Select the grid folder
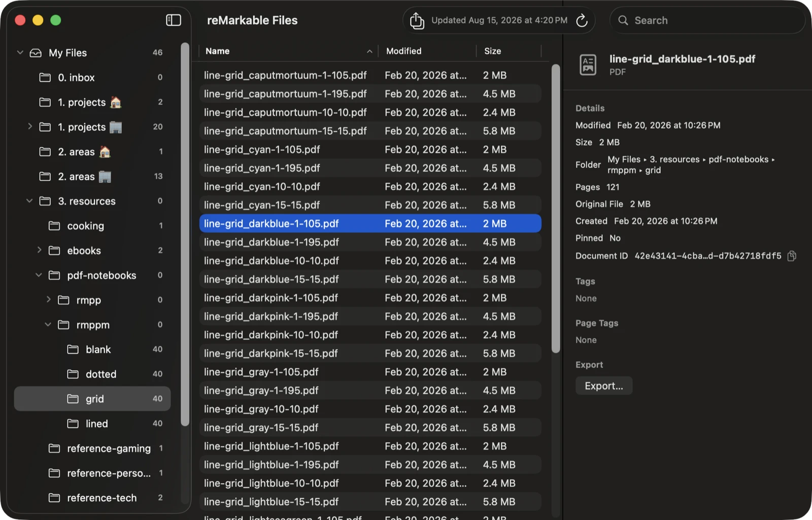Screen dimensions: 812x520 tap(92, 399)
